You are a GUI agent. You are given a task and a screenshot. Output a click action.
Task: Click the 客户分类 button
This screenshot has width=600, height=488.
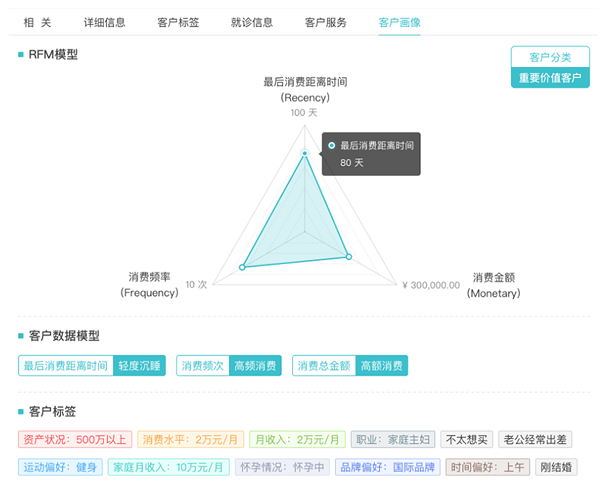pyautogui.click(x=550, y=57)
